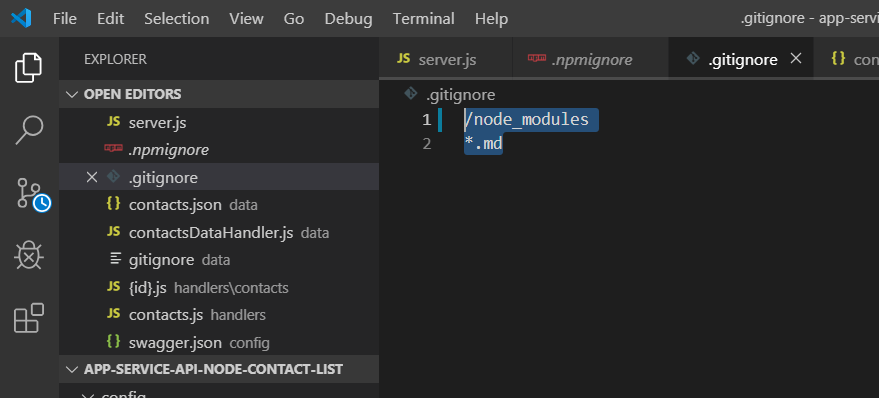Click the .gitignore breadcrumb label
The width and height of the screenshot is (879, 398).
click(460, 95)
